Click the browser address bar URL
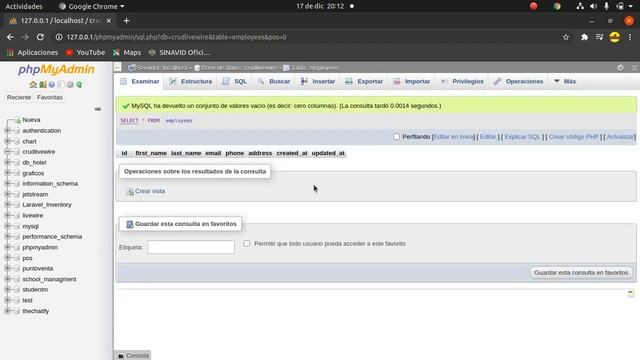 coord(176,37)
